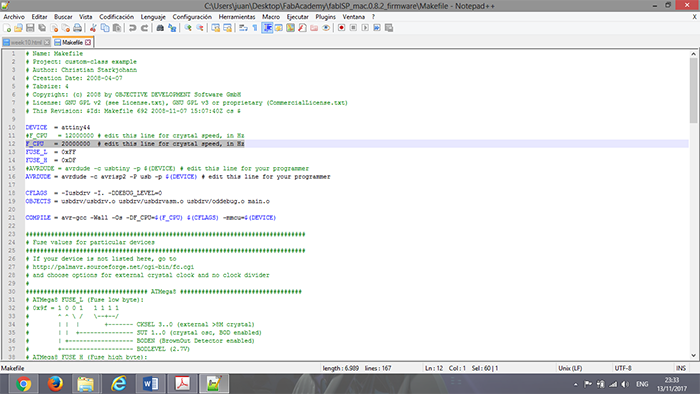Launch Firefox from the taskbar

[x=55, y=384]
